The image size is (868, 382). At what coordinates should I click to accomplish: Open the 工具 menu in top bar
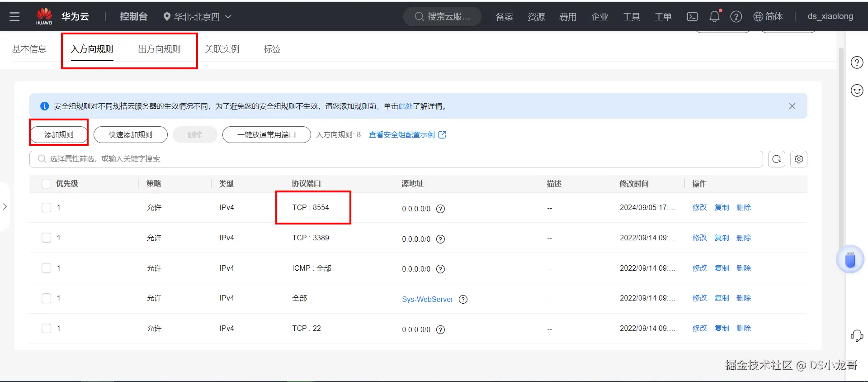(x=632, y=17)
